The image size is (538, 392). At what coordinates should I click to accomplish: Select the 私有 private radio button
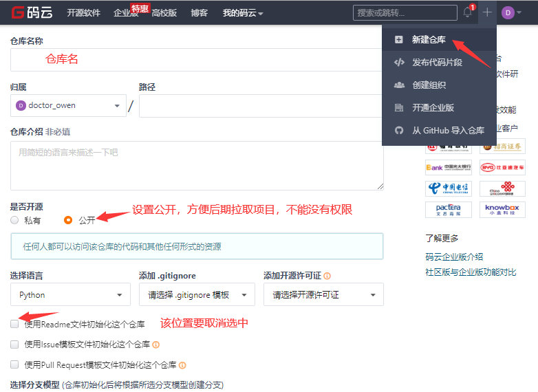pyautogui.click(x=14, y=221)
